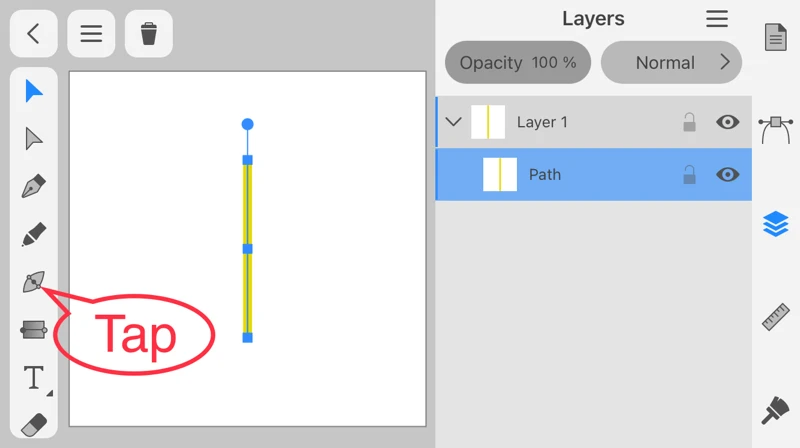
Task: Select the Eraser tool
Action: pos(34,424)
